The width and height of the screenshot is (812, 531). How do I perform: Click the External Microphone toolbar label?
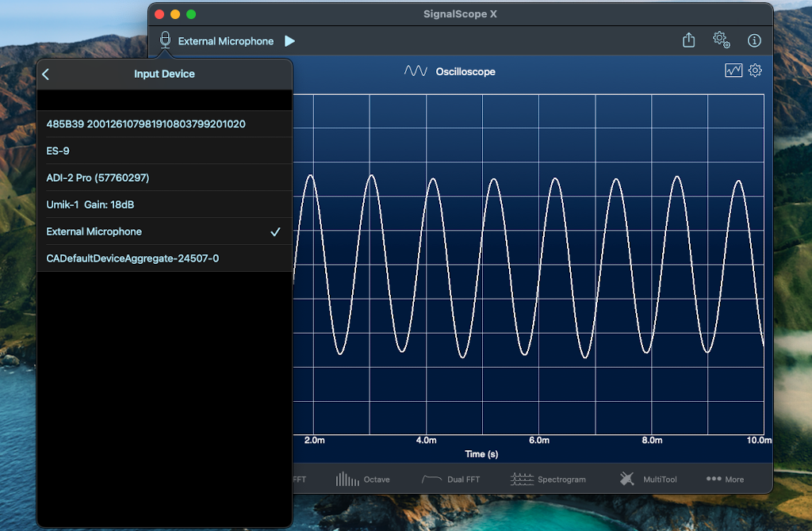[x=226, y=41]
